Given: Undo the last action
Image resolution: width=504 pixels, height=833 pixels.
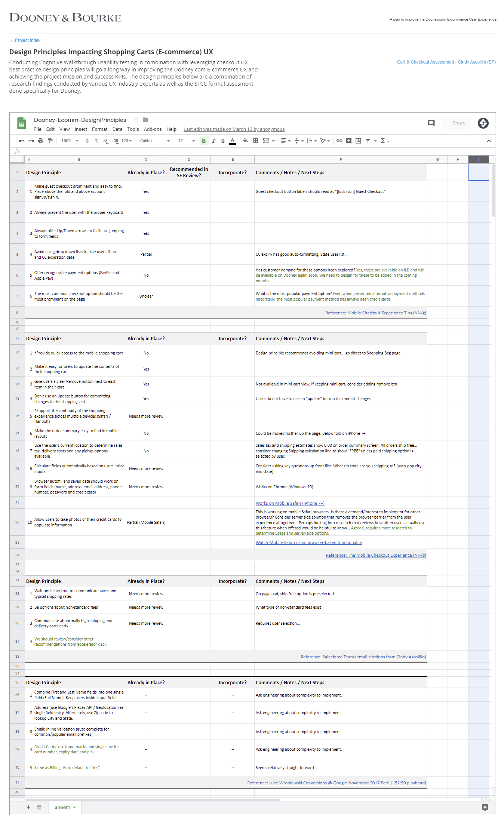Looking at the screenshot, I should [x=22, y=141].
